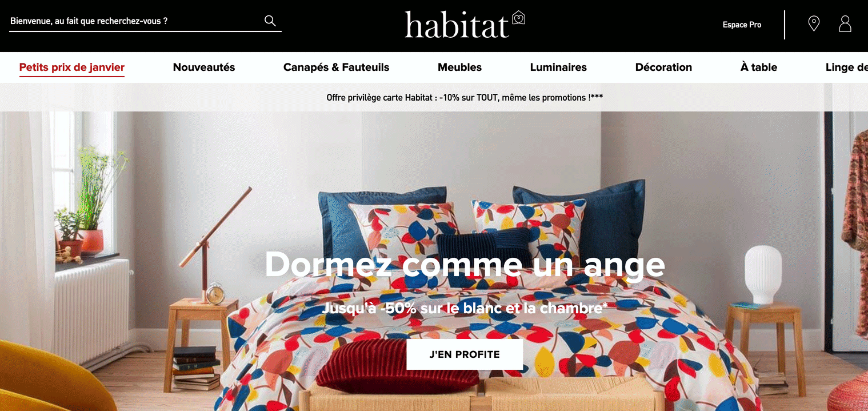Open the Canapés & Fauteuils menu
The image size is (868, 411).
pyautogui.click(x=336, y=67)
